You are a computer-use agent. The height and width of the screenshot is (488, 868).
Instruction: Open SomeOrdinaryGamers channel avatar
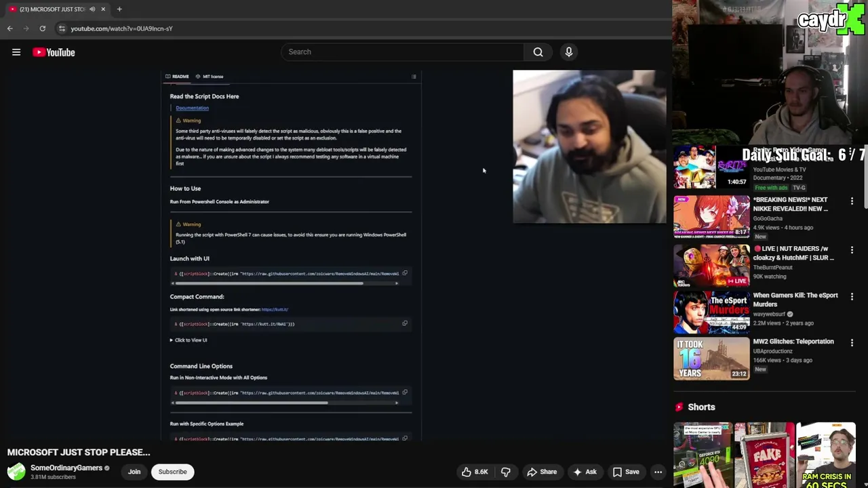(x=16, y=471)
